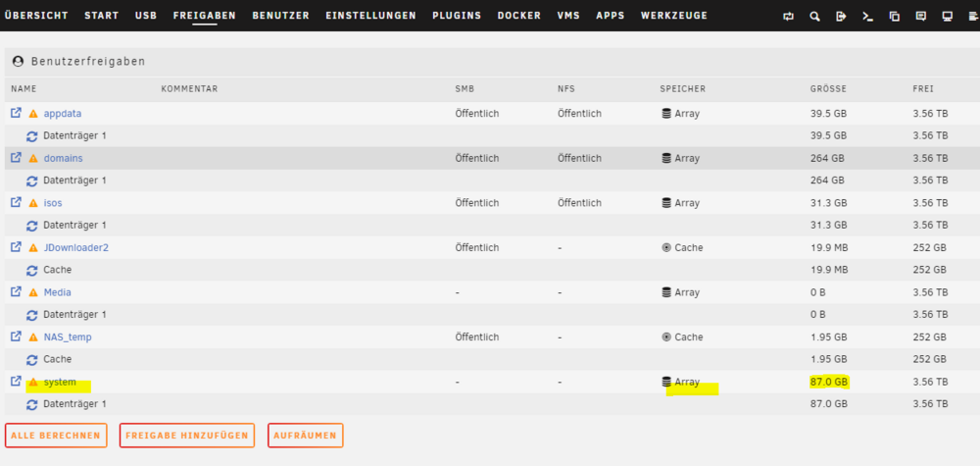Click the Array disk icon in appdata row
The height and width of the screenshot is (466, 980).
(666, 114)
